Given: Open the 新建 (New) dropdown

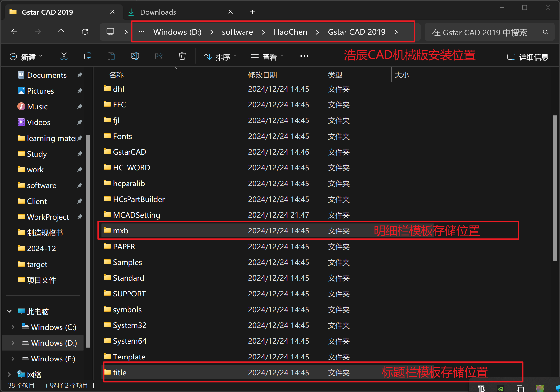Looking at the screenshot, I should [26, 57].
